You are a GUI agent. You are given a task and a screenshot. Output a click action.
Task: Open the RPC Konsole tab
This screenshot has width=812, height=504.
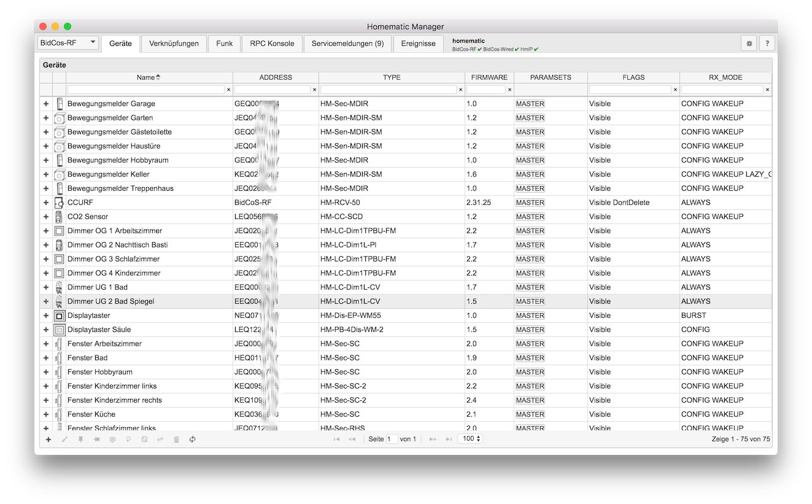click(x=272, y=44)
